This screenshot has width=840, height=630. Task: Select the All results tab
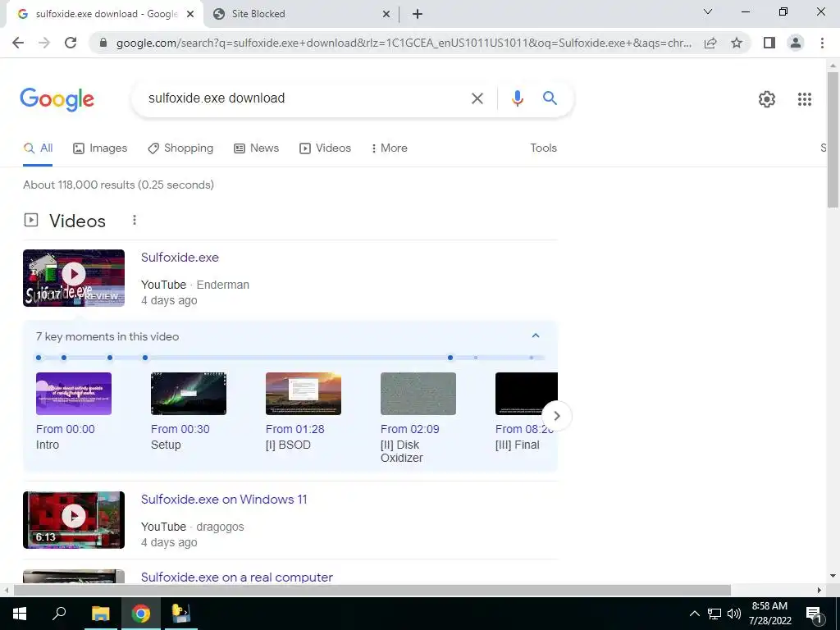click(38, 148)
